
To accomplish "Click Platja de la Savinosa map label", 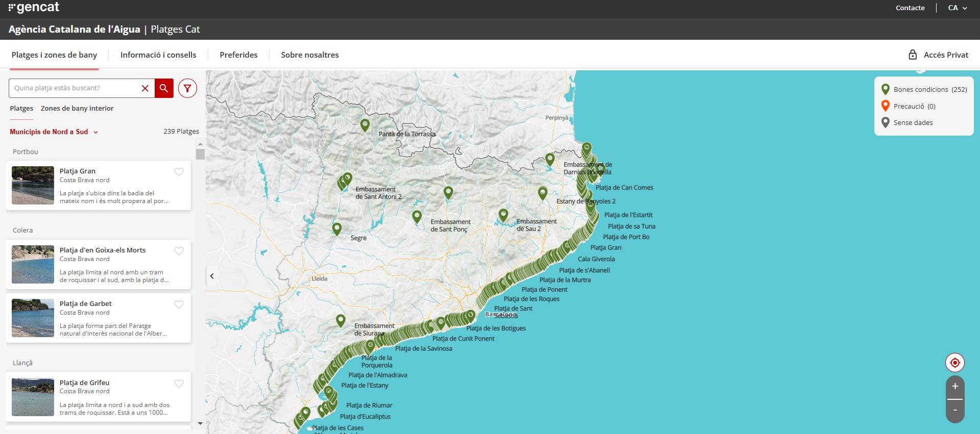I will click(424, 348).
